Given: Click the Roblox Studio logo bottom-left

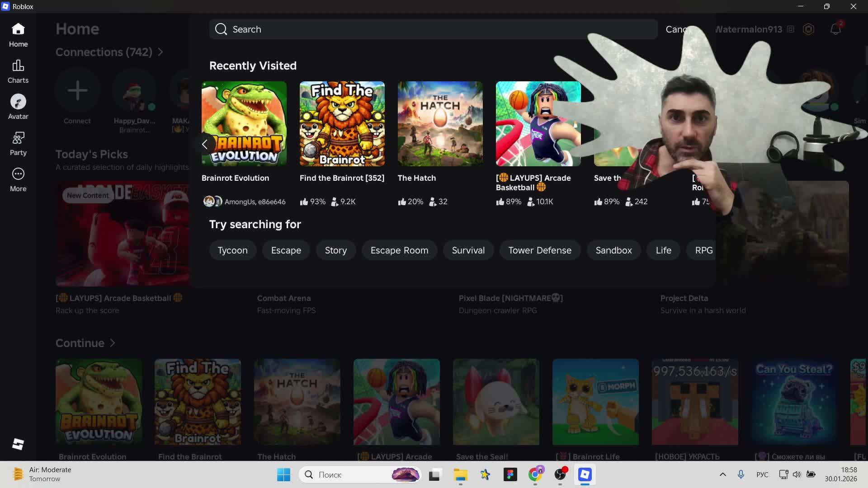Looking at the screenshot, I should click(18, 444).
